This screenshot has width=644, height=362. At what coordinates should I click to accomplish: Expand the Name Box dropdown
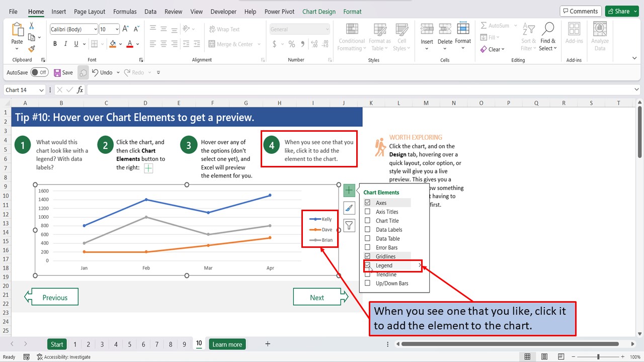coord(40,90)
